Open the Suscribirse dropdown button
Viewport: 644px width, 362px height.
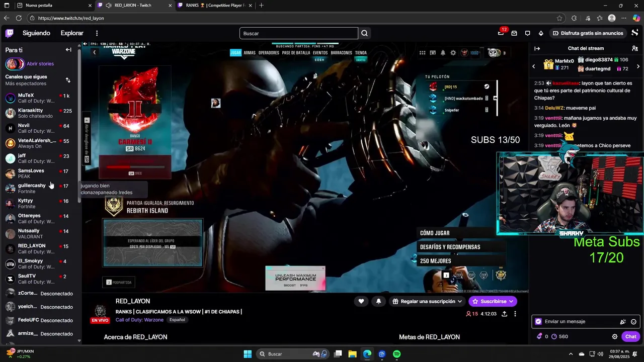click(x=493, y=301)
